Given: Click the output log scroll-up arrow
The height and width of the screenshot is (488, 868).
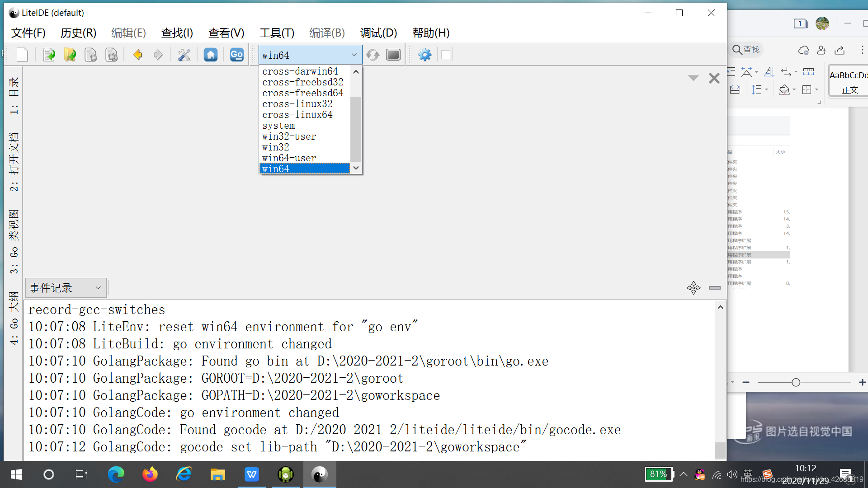Looking at the screenshot, I should pyautogui.click(x=720, y=307).
